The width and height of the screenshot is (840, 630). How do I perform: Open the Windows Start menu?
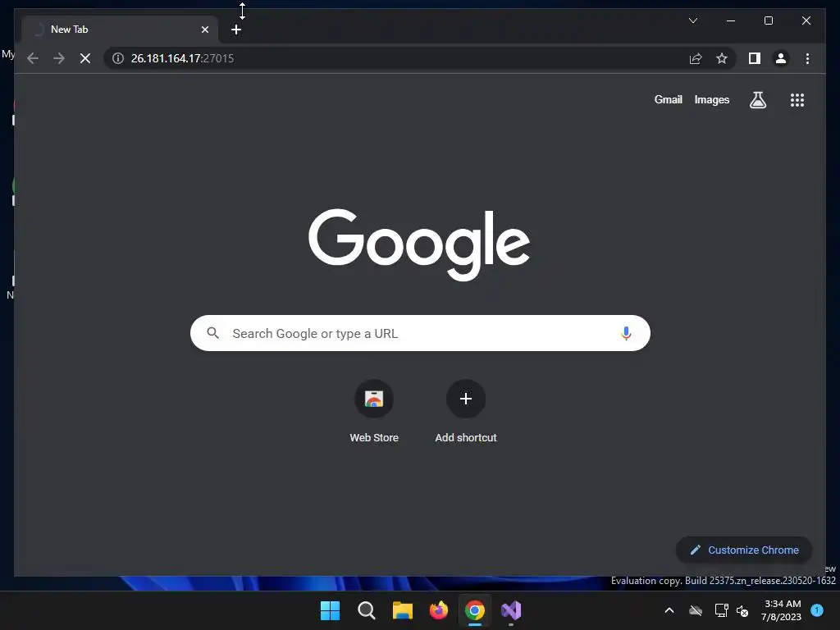pyautogui.click(x=330, y=610)
